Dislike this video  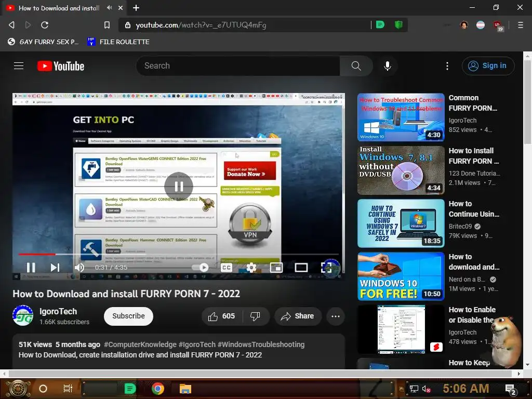coord(256,316)
